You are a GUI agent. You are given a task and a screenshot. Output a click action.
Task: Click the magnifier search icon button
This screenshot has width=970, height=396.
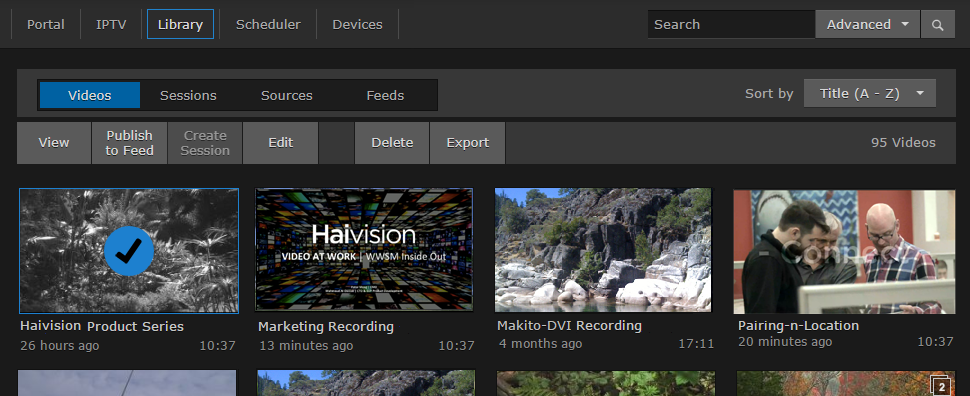938,25
